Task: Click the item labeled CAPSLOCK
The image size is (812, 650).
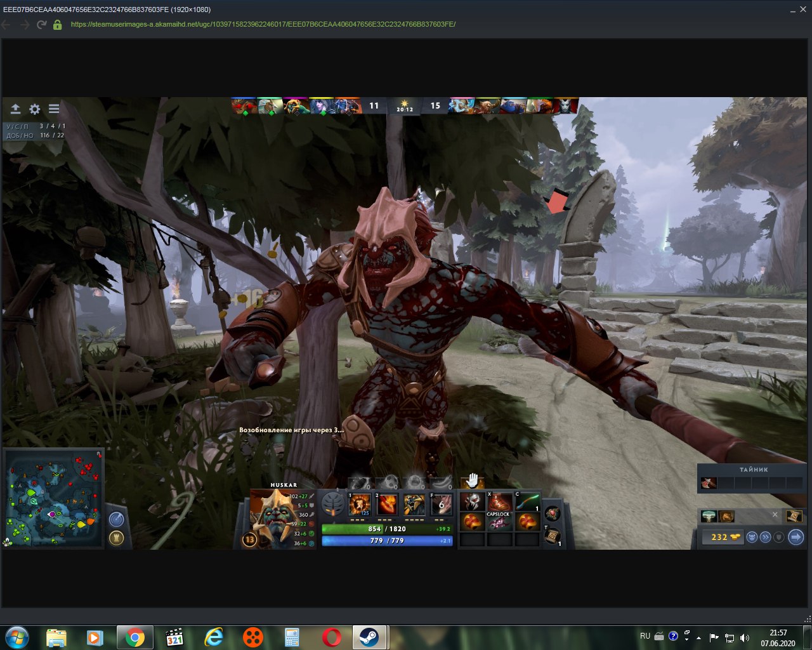Action: (x=499, y=522)
